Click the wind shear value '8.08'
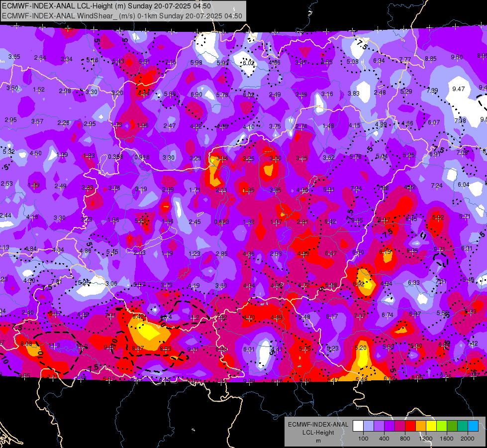 click(x=26, y=344)
